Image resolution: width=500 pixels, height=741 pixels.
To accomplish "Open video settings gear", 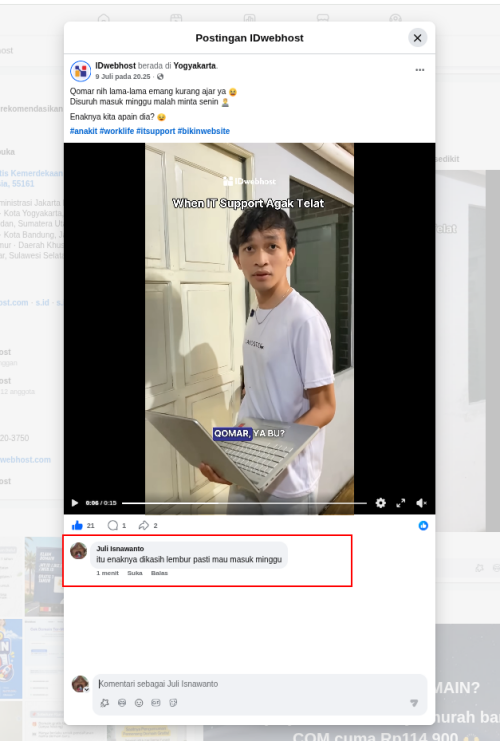I will [x=380, y=503].
